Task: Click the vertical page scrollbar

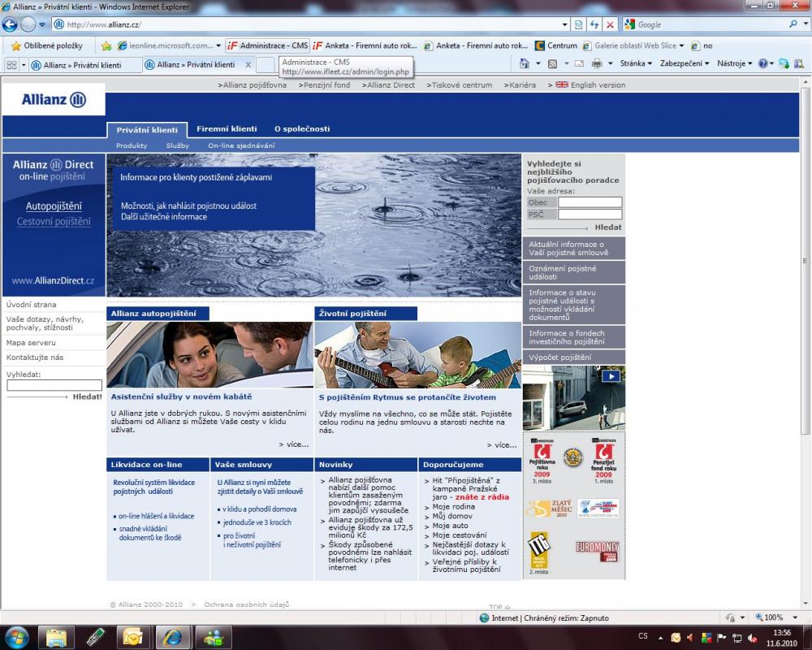Action: click(x=806, y=259)
